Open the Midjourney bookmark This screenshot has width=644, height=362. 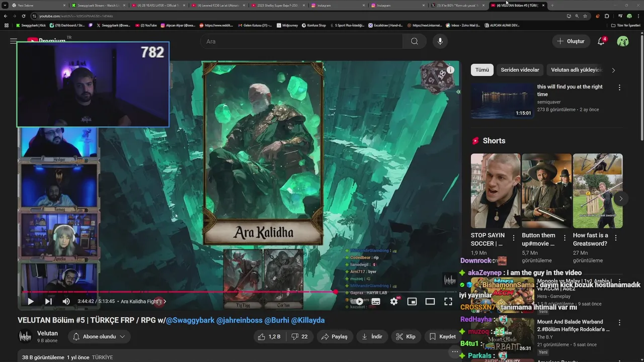point(287,25)
